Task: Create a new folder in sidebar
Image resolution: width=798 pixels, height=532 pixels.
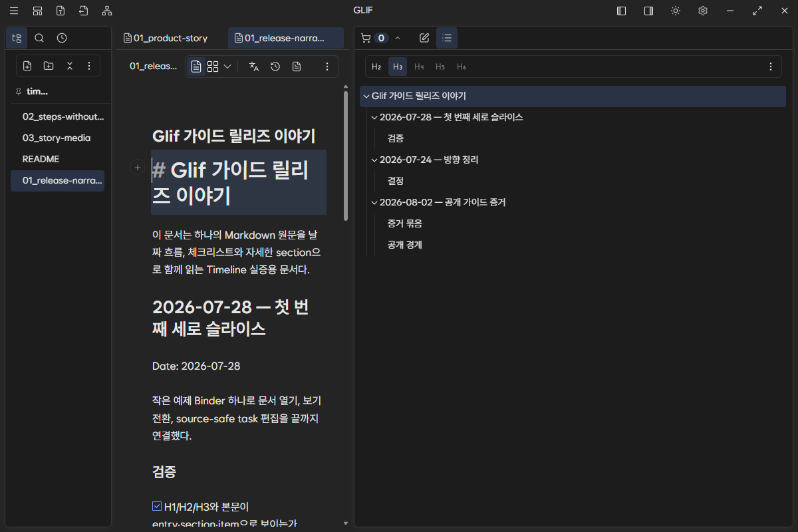Action: click(x=49, y=66)
